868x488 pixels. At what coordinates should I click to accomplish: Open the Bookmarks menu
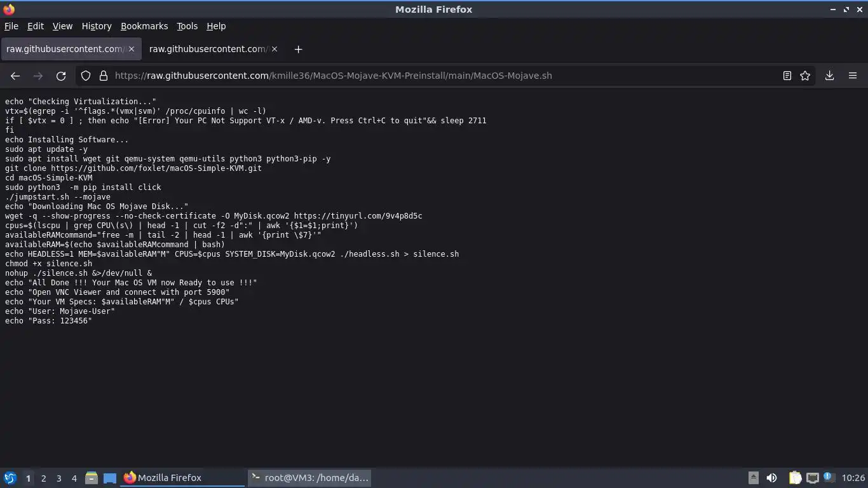click(x=144, y=26)
